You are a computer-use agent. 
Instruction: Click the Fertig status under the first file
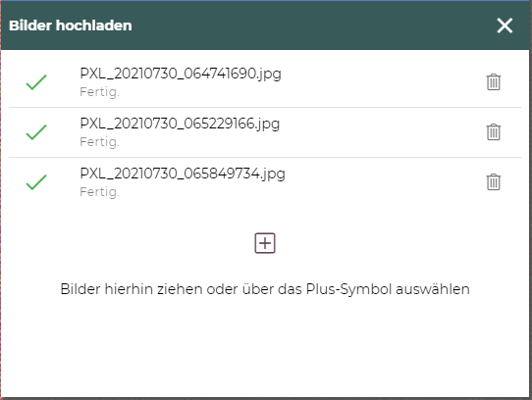pyautogui.click(x=100, y=92)
